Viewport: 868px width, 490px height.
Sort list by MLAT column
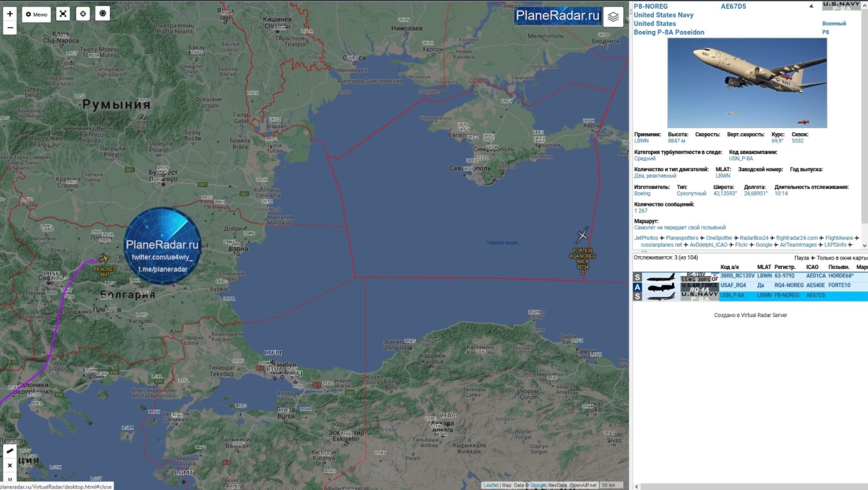tap(764, 267)
